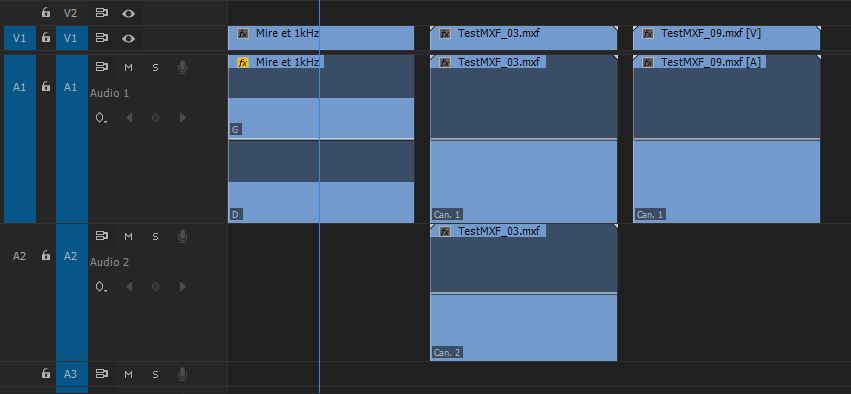Toggle lock on track V2
The width and height of the screenshot is (851, 394).
click(46, 13)
